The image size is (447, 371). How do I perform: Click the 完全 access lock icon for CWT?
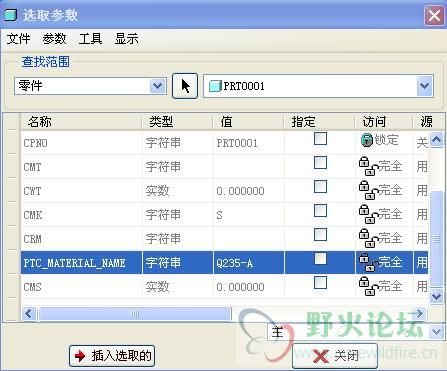coord(368,190)
